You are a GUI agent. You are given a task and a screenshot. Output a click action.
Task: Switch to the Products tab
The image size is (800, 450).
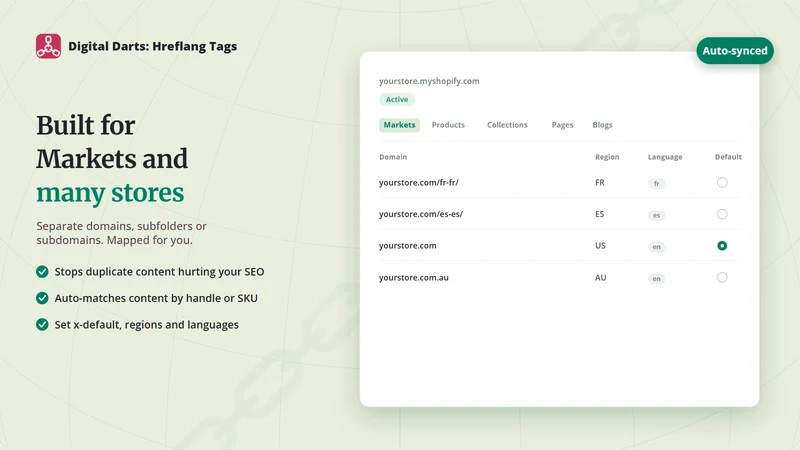coord(448,125)
